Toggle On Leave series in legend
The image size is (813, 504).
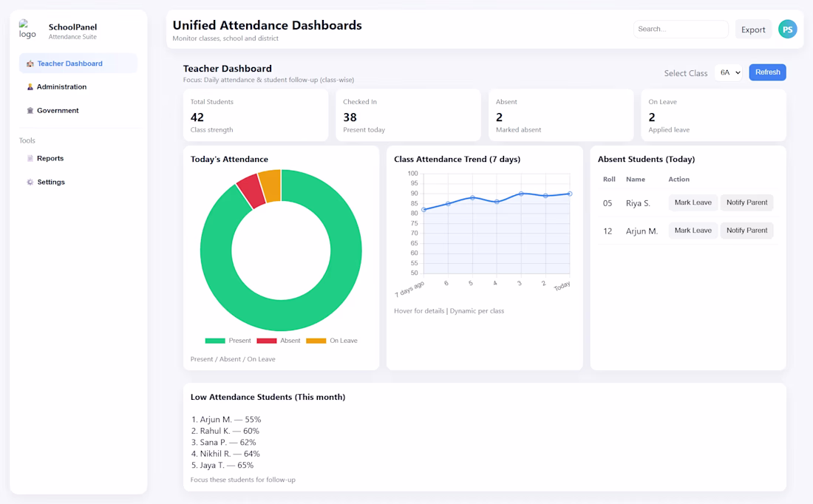(332, 341)
